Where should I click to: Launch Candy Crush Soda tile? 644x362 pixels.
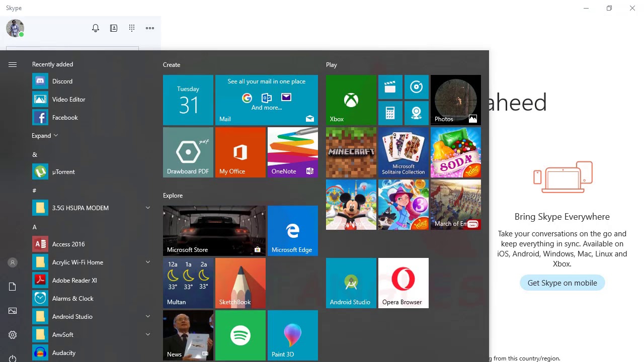(456, 152)
